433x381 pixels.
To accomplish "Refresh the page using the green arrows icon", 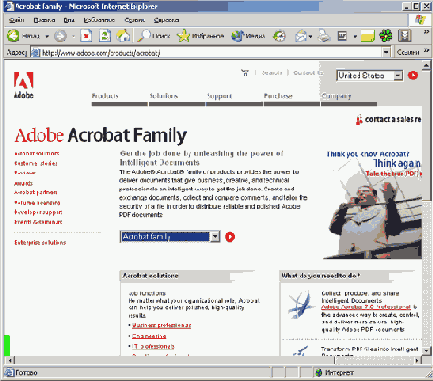I will (105, 36).
